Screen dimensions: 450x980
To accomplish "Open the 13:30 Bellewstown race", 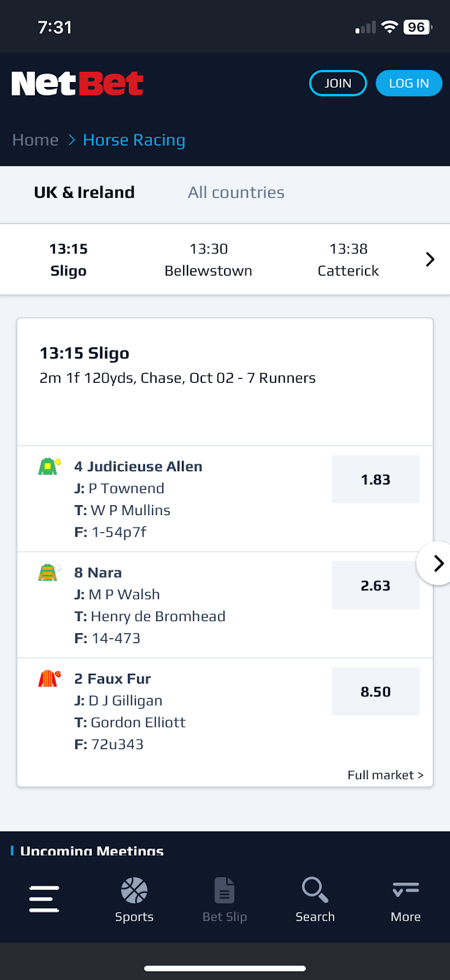I will 208,259.
